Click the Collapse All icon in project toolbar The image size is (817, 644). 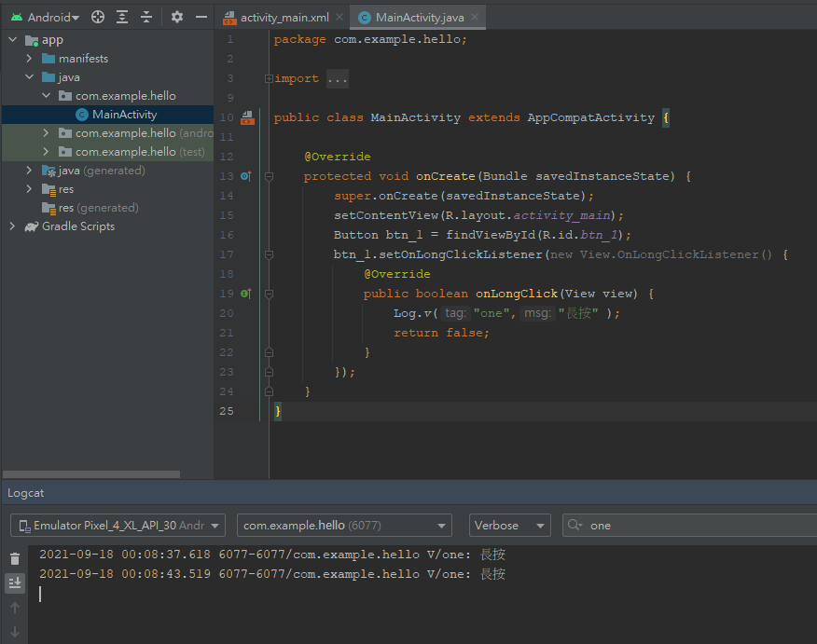(146, 17)
